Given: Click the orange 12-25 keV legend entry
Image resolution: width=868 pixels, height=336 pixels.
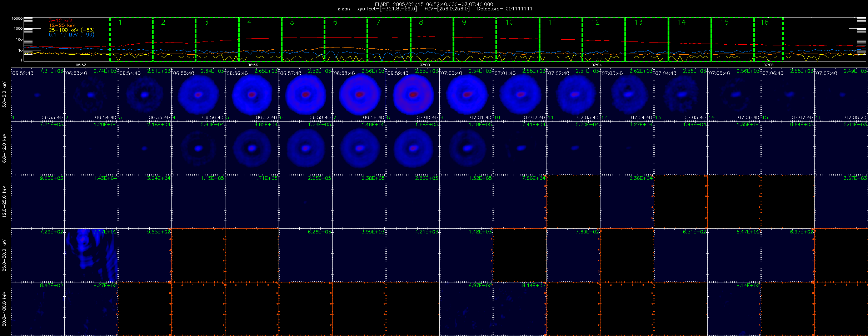Looking at the screenshot, I should pyautogui.click(x=62, y=25).
